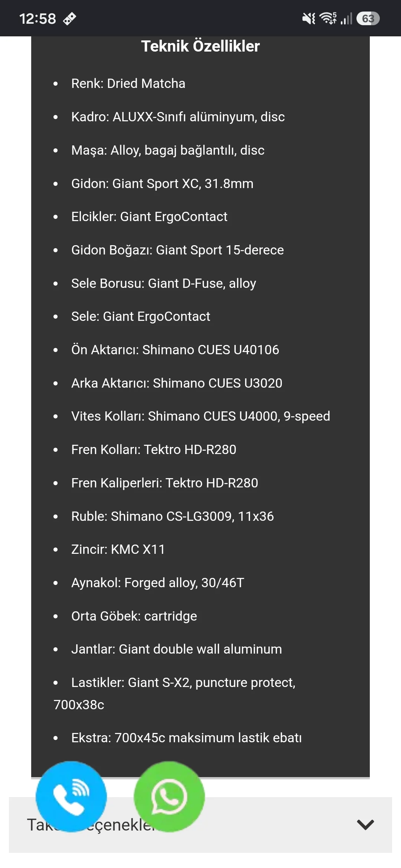Tap the Wi-Fi icon in status bar

pyautogui.click(x=328, y=18)
